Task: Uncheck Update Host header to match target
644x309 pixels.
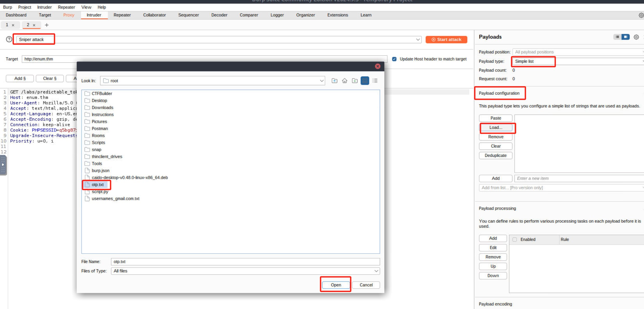Action: 394,59
